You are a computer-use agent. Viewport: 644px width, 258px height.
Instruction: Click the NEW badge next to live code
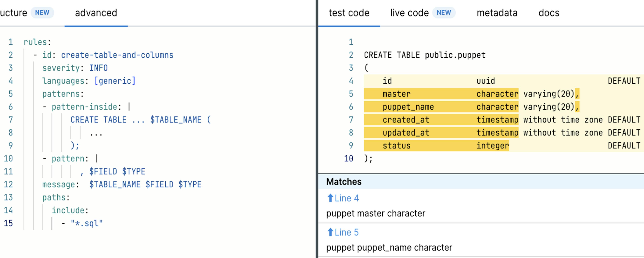(444, 13)
